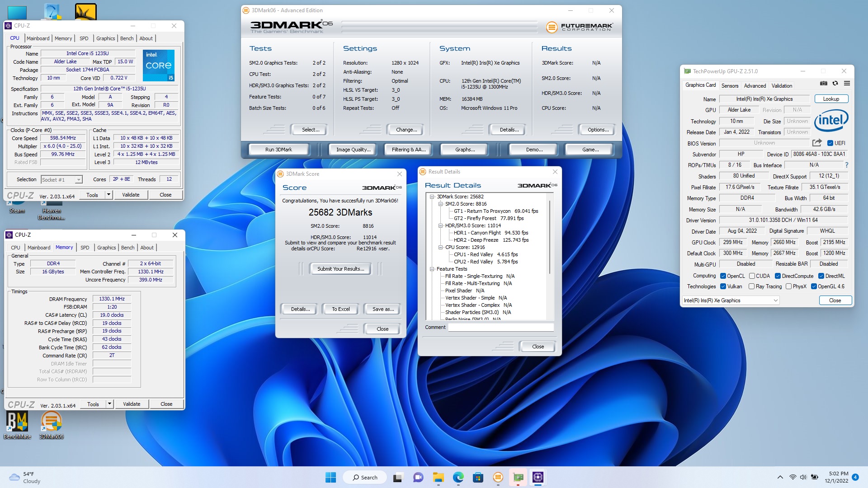The image size is (868, 488).
Task: Open the notification center badge
Action: (855, 477)
